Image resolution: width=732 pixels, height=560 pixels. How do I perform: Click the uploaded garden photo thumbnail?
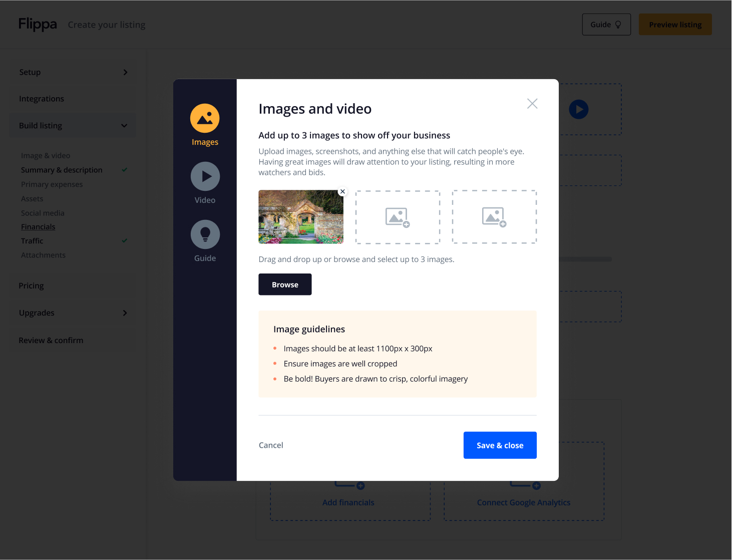(300, 218)
